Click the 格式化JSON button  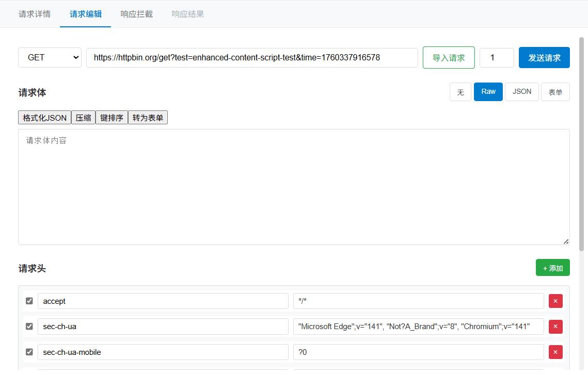(44, 118)
